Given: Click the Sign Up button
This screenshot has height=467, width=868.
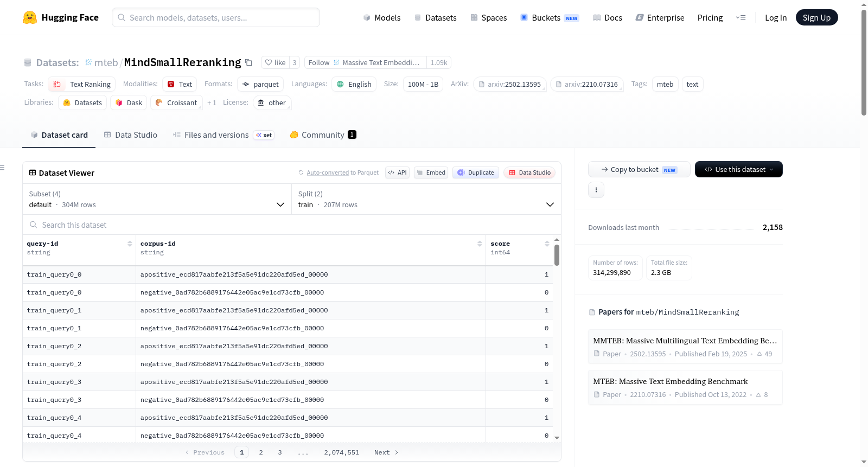Looking at the screenshot, I should click(817, 17).
